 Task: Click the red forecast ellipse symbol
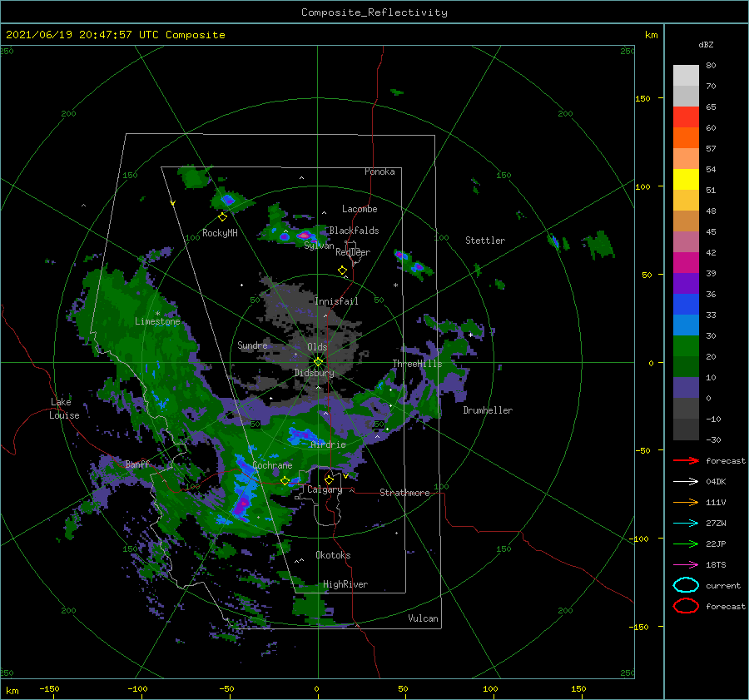[x=686, y=606]
